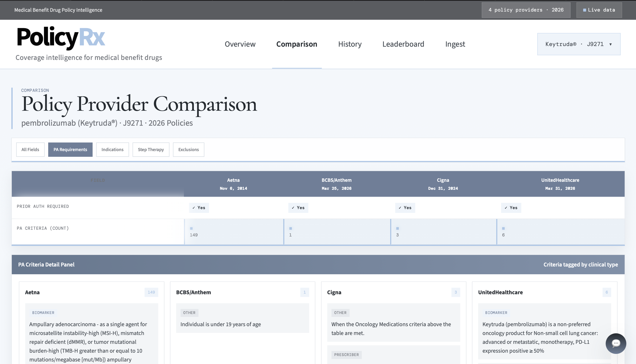Viewport: 636px width, 364px height.
Task: Open the Leaderboard tab
Action: click(403, 44)
